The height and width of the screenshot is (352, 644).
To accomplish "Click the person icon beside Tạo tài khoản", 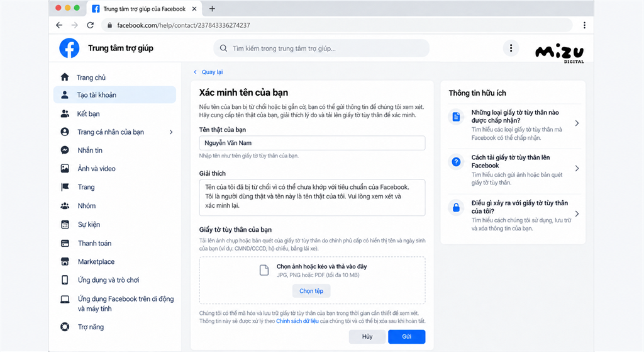I will [x=65, y=94].
